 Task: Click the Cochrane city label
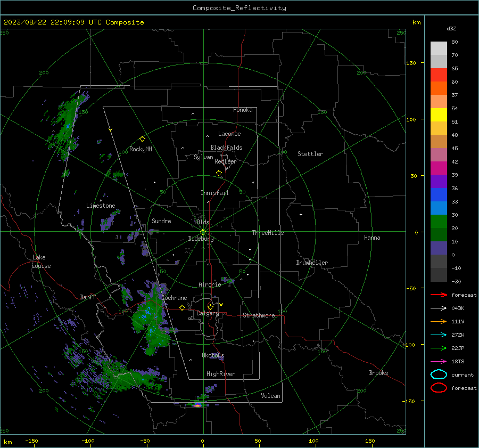click(x=174, y=298)
